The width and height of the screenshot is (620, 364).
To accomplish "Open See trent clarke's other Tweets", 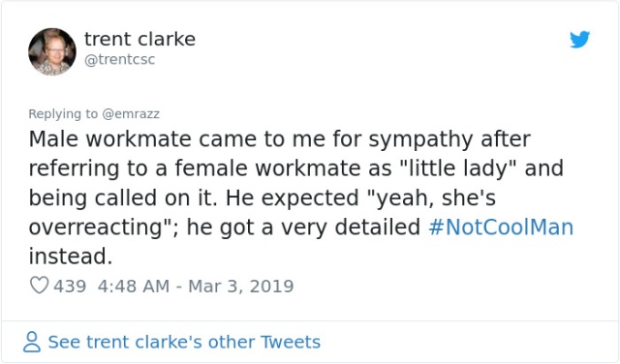I will tap(184, 342).
